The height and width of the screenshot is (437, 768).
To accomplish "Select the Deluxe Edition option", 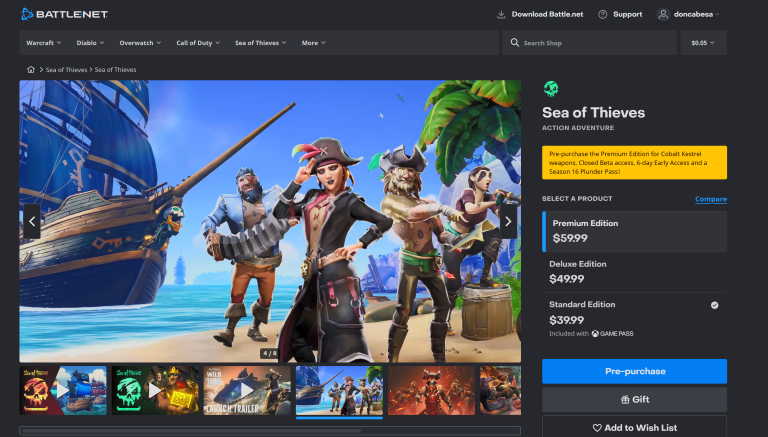I will (634, 271).
